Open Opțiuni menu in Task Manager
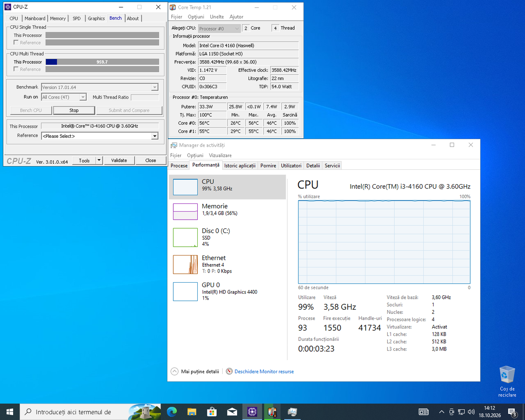 coord(195,155)
